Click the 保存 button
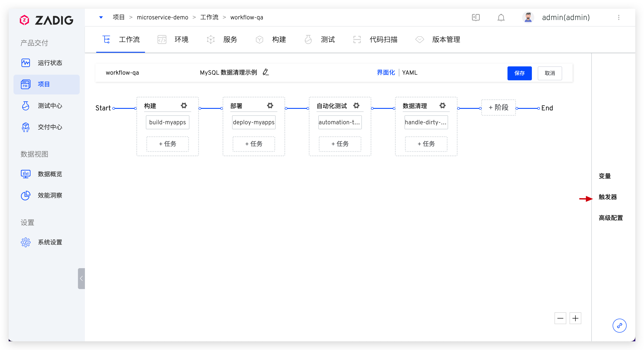The width and height of the screenshot is (644, 350). tap(519, 73)
